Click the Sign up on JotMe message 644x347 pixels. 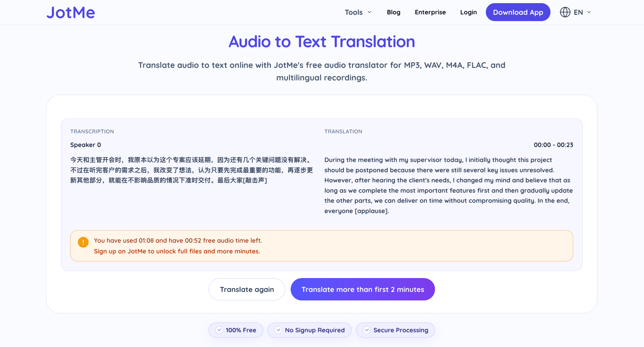tap(177, 251)
